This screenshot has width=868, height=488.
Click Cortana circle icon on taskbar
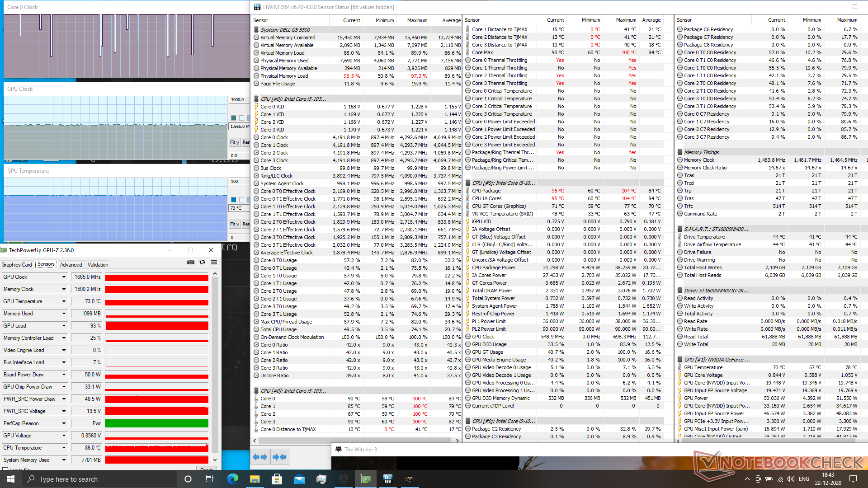[x=188, y=479]
